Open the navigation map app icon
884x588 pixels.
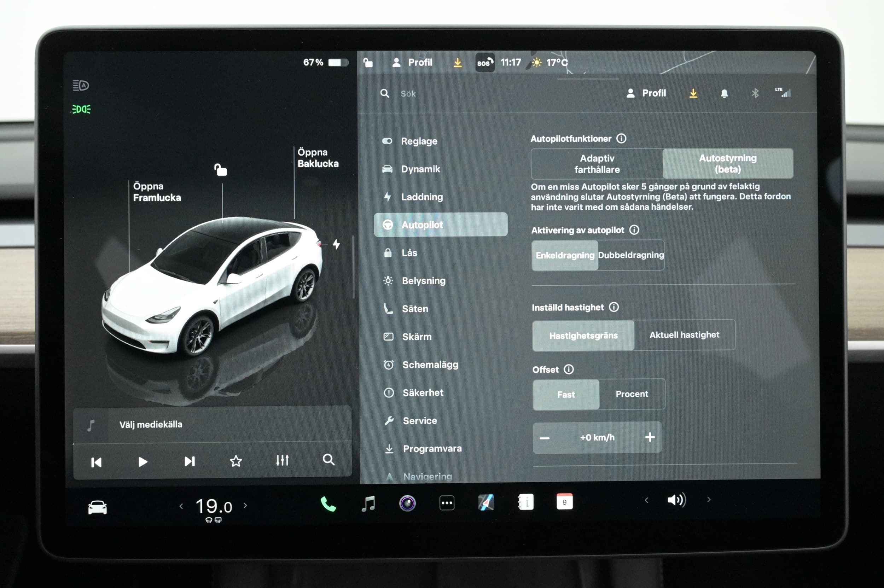click(x=486, y=502)
